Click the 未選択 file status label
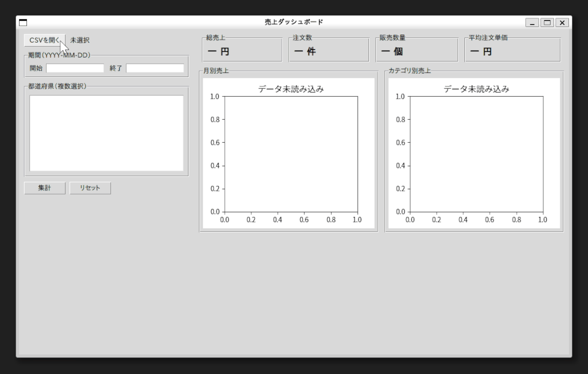The image size is (588, 374). [80, 40]
